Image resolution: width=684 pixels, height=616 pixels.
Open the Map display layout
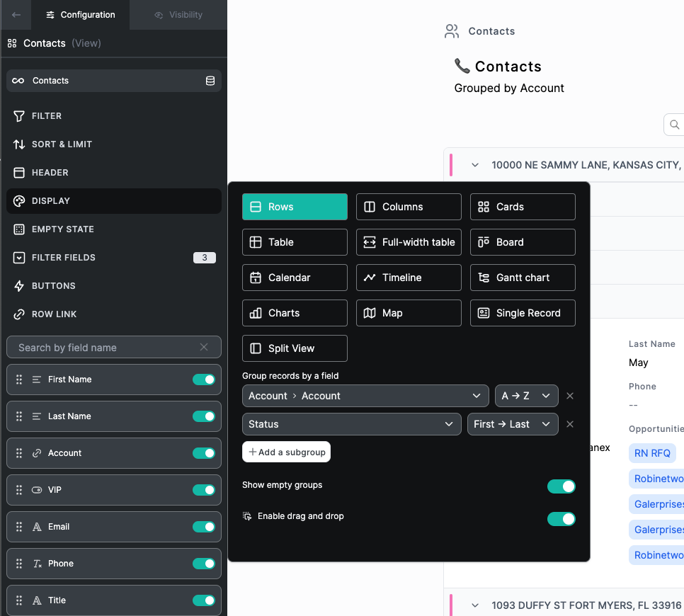click(x=409, y=312)
